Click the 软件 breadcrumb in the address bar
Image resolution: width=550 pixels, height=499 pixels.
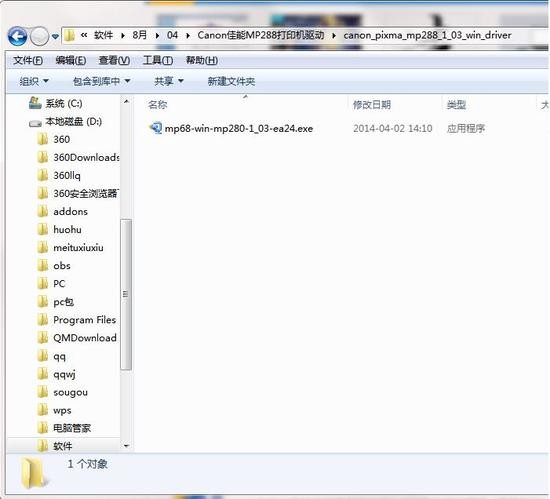[103, 35]
